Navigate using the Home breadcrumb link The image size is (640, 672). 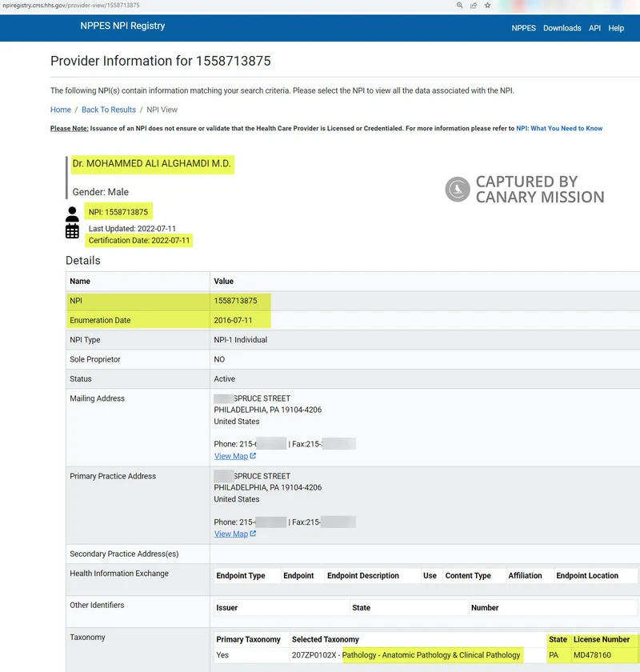(59, 108)
